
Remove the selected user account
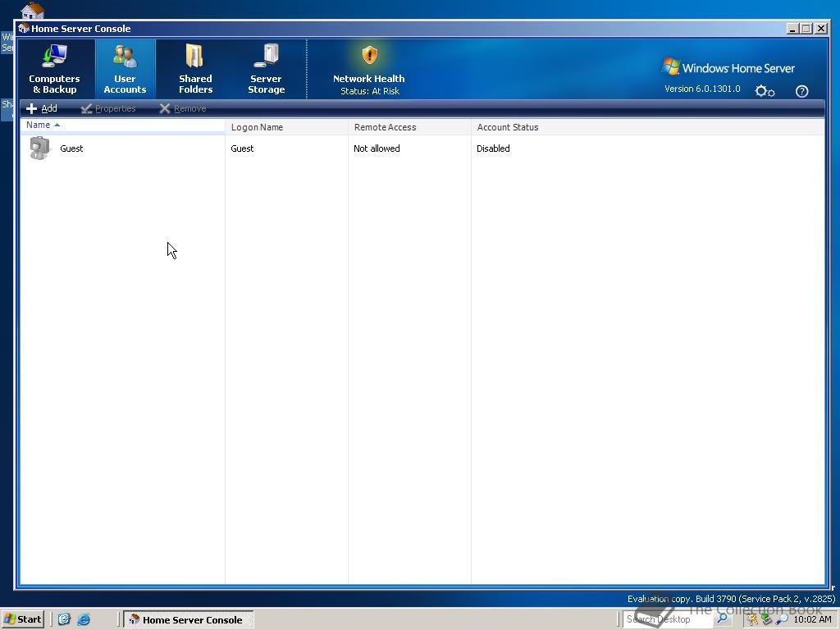pyautogui.click(x=183, y=109)
